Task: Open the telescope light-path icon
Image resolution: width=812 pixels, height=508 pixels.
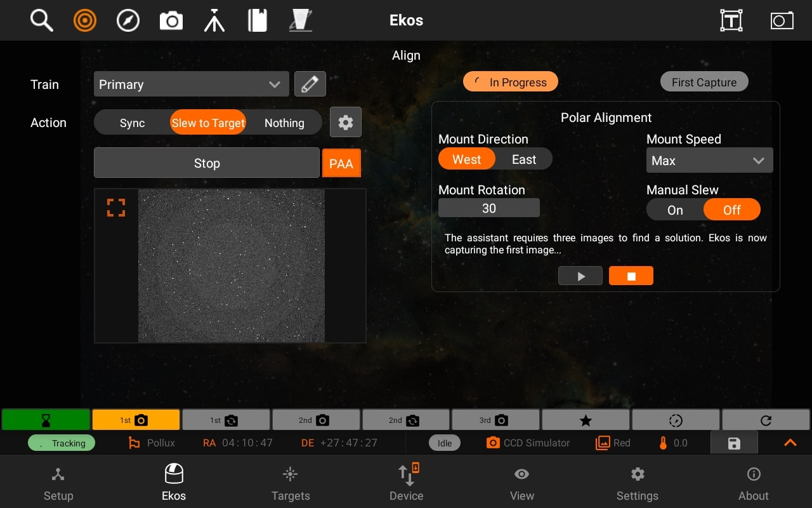Action: pyautogui.click(x=300, y=20)
